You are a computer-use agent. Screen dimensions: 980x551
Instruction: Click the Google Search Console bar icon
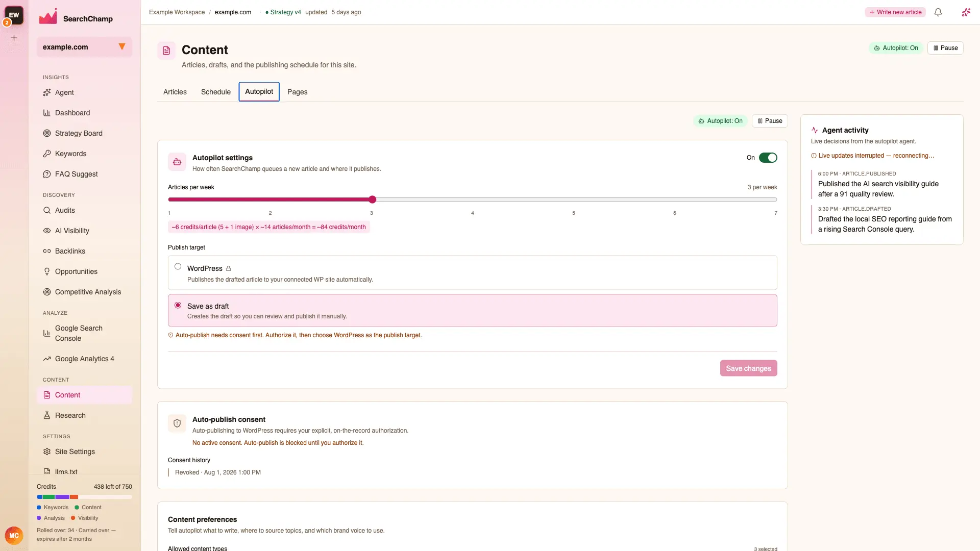(47, 333)
